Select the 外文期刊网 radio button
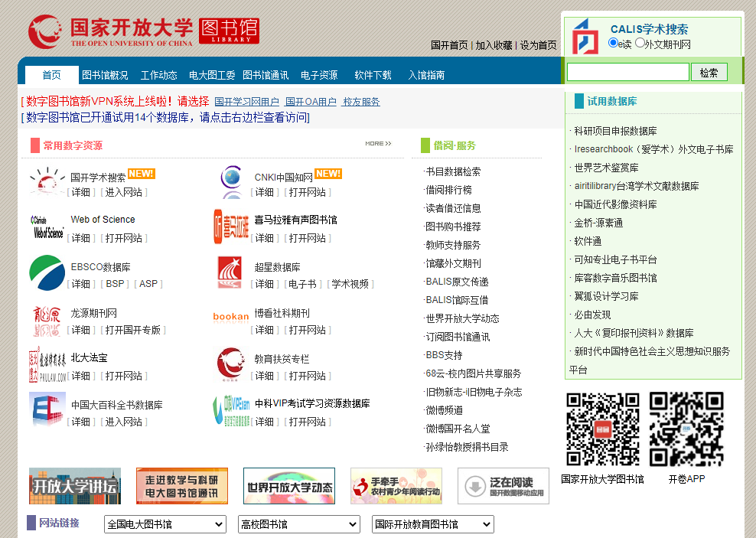The width and height of the screenshot is (756, 538). click(640, 43)
